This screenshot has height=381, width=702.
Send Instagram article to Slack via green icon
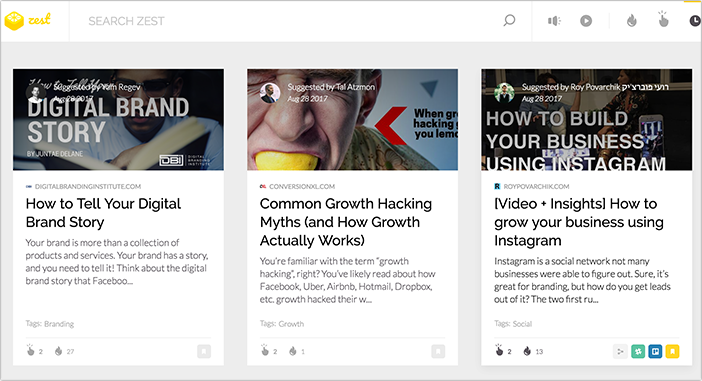(638, 351)
